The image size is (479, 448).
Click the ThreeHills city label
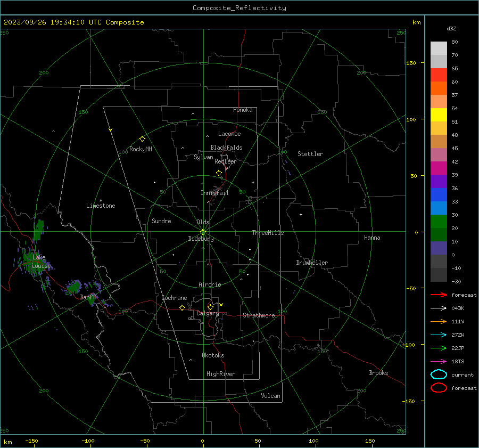pyautogui.click(x=268, y=233)
